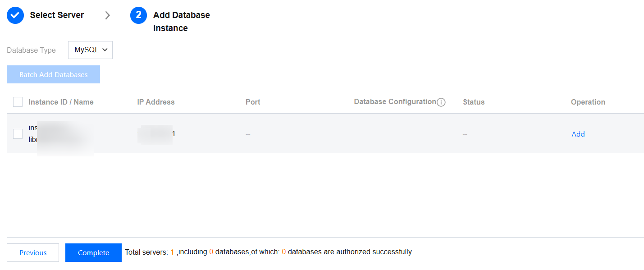Click the Port column header
The image size is (644, 270).
(x=253, y=102)
